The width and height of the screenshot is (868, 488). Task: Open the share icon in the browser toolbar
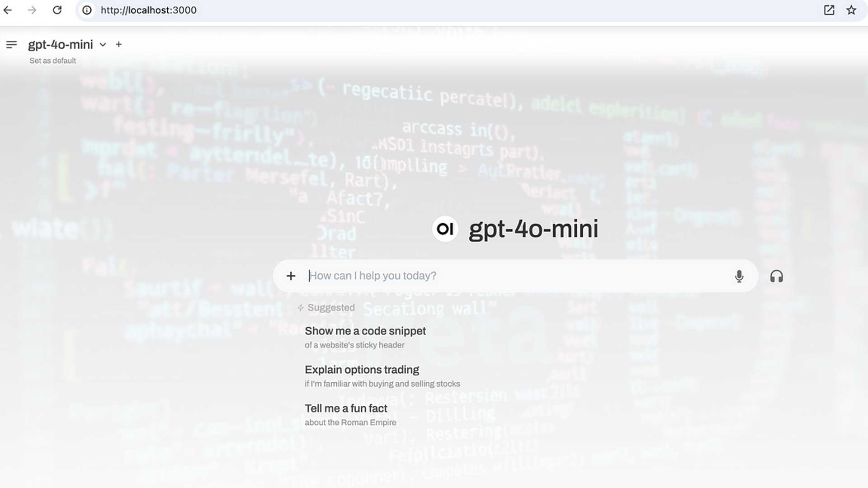click(x=829, y=10)
